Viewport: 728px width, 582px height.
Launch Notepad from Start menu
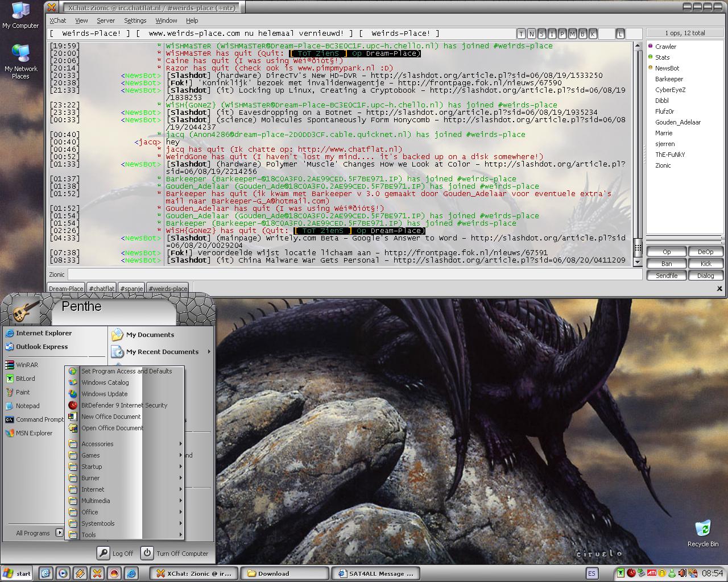[x=23, y=406]
